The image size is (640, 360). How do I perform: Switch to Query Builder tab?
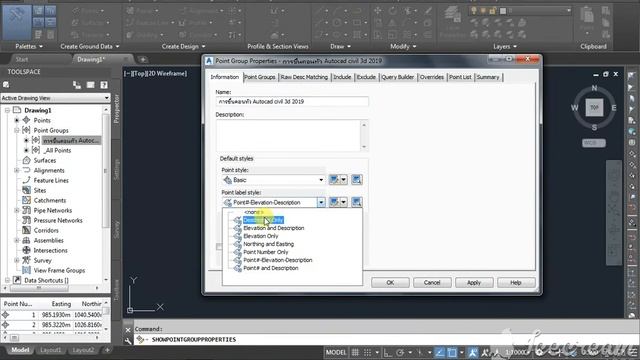(398, 77)
